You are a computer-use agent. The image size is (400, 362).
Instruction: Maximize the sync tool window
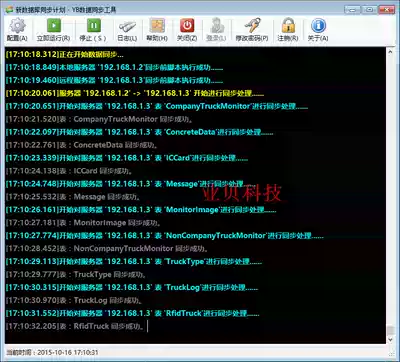point(369,9)
